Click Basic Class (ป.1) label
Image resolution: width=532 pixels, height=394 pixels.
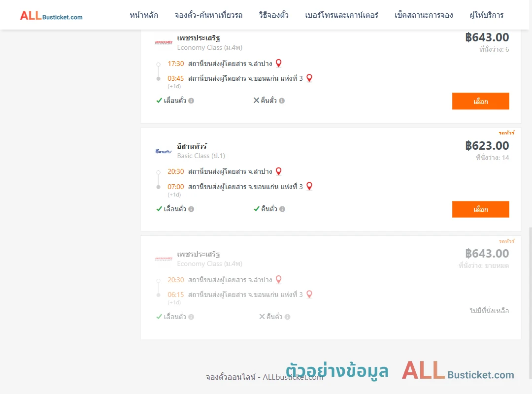point(201,156)
